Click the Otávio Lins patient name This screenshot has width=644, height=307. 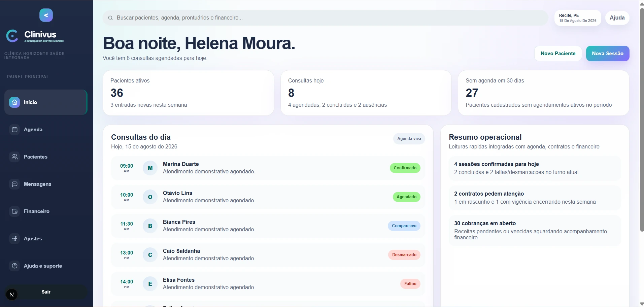(x=177, y=193)
